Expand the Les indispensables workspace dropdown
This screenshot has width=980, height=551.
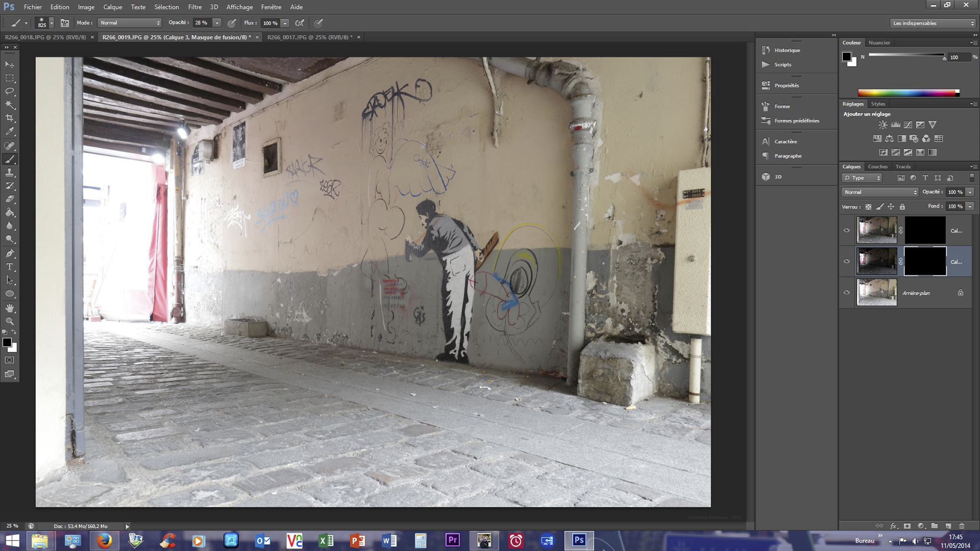pyautogui.click(x=932, y=23)
